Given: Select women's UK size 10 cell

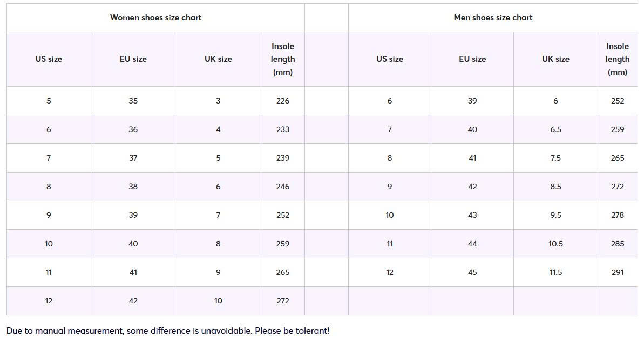Looking at the screenshot, I should [218, 301].
